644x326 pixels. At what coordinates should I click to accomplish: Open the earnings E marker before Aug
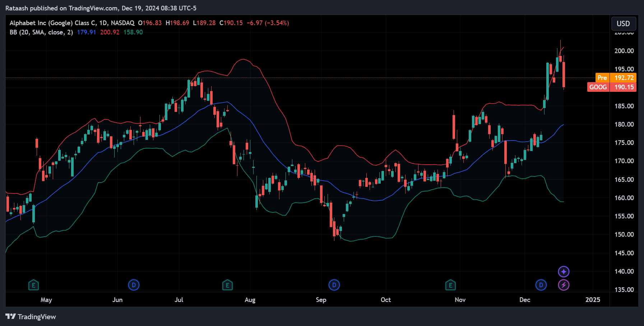[227, 285]
